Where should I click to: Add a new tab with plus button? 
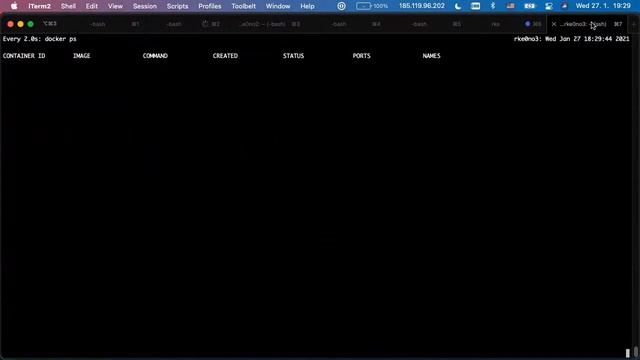click(634, 24)
